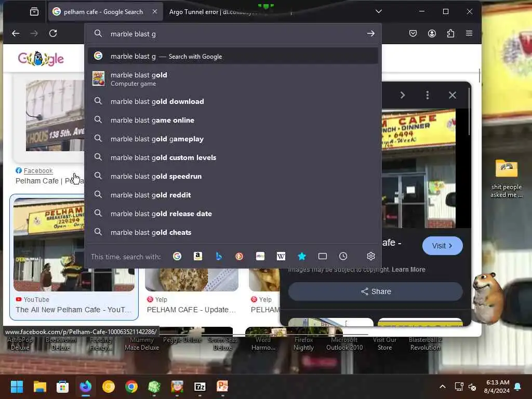The width and height of the screenshot is (532, 399).
Task: Close the image preview panel
Action: [453, 95]
